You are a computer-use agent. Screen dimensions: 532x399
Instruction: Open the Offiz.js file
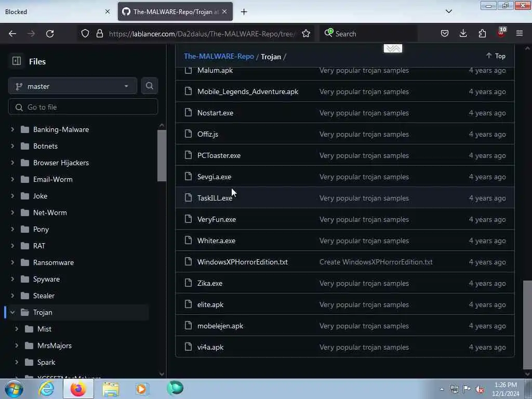208,135
